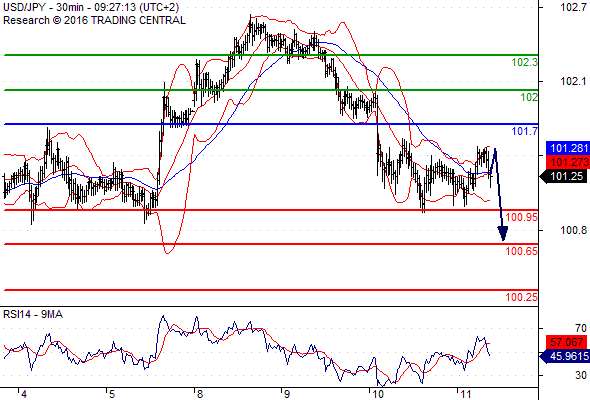Click the USD/JPY 30min chart title
Viewport: 590px width, 400px height.
point(91,7)
